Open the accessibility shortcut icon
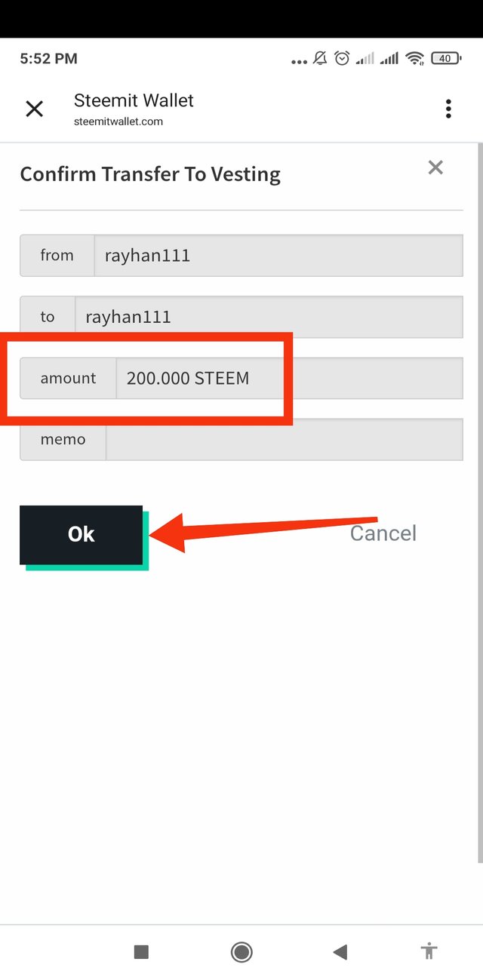 point(429,951)
